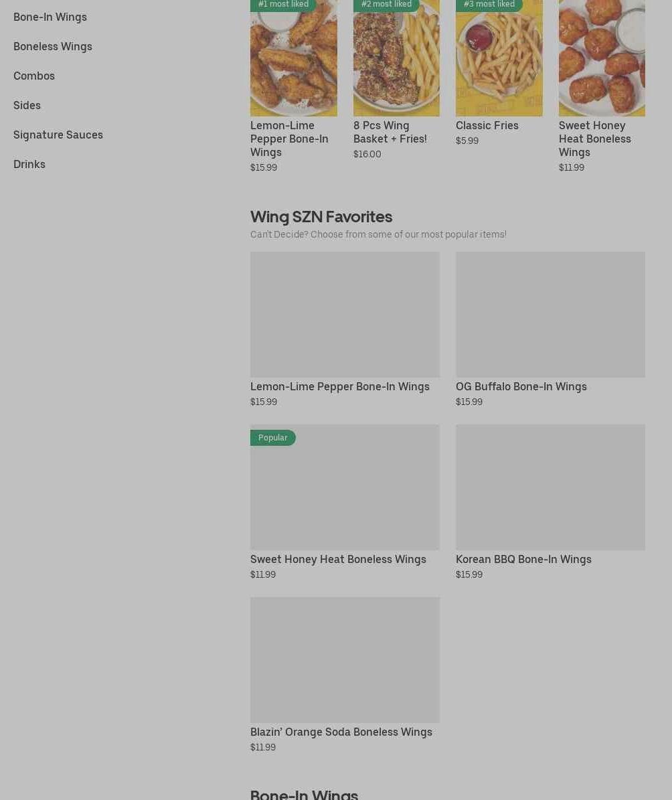Viewport: 672px width, 800px height.
Task: Open the Signature Sauces category
Action: pos(58,135)
